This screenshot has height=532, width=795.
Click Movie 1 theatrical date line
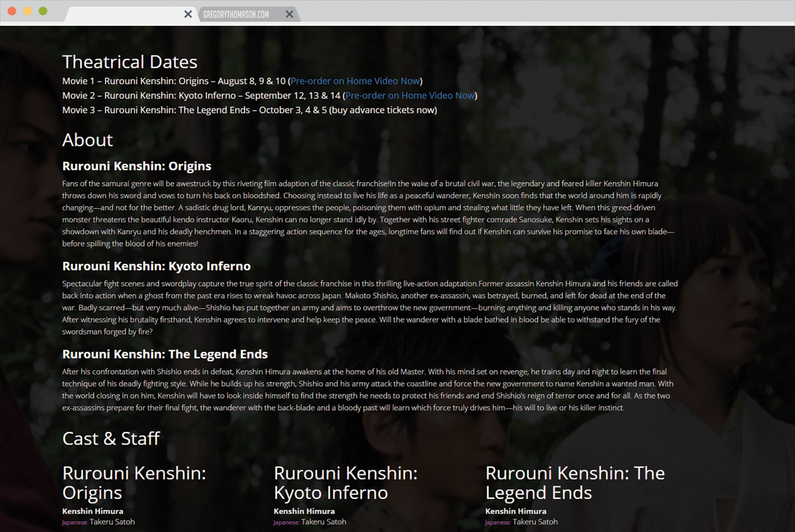click(242, 81)
